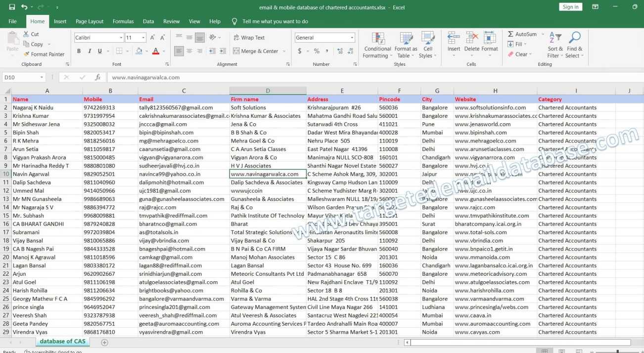Screen dimensions: 644x353
Task: Apply currency format with the dollar icon
Action: pos(299,50)
